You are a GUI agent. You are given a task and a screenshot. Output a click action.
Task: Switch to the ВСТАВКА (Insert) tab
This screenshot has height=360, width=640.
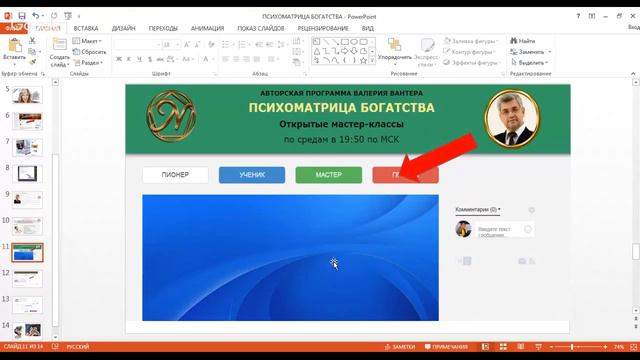pos(86,28)
